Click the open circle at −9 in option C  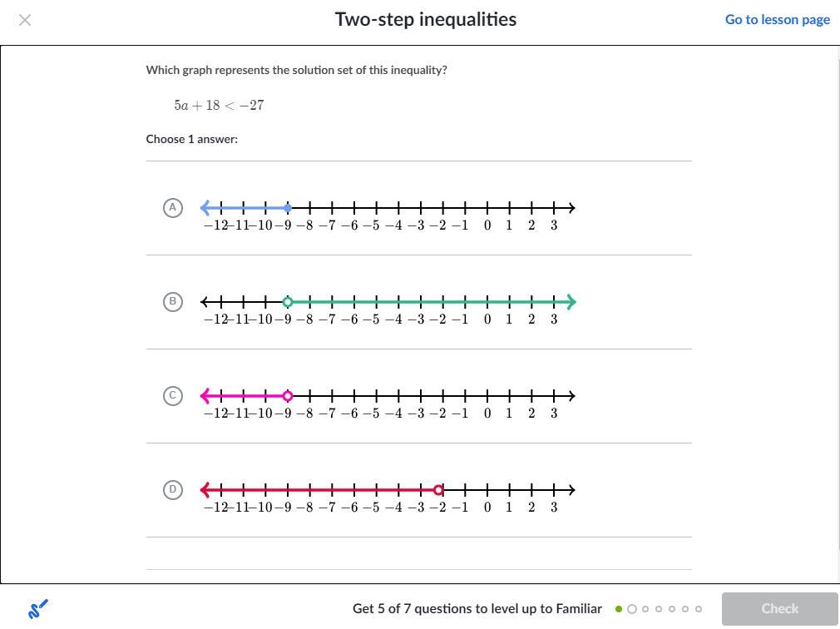288,396
